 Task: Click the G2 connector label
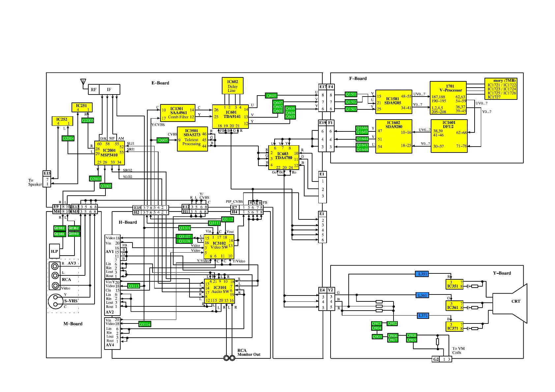coord(436,359)
